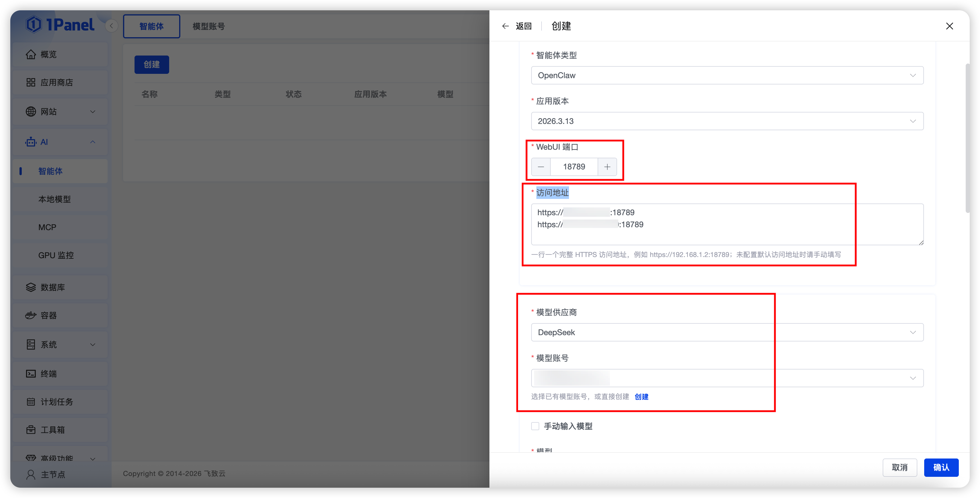Open the 计划任务 scheduled tasks section
The width and height of the screenshot is (980, 498).
click(x=56, y=401)
